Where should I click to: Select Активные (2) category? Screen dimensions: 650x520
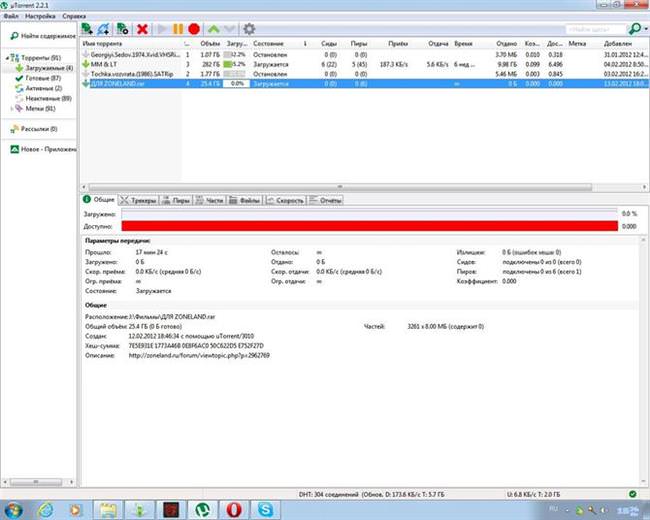pos(39,88)
